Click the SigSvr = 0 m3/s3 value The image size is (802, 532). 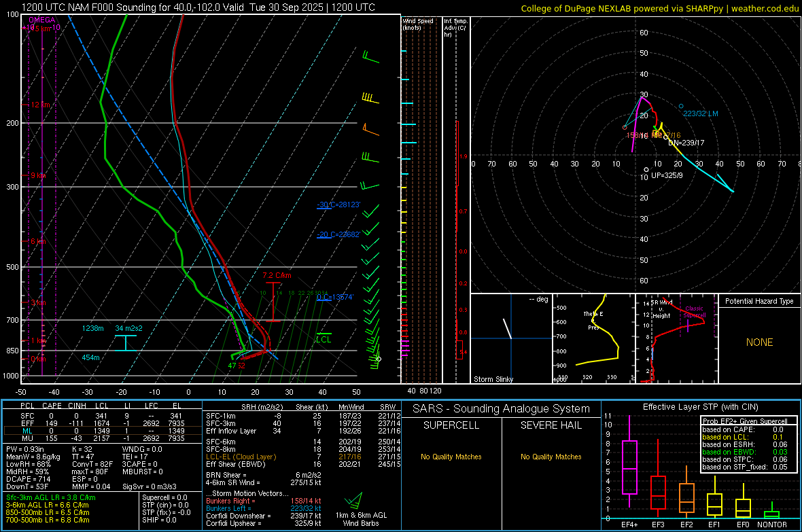click(150, 486)
